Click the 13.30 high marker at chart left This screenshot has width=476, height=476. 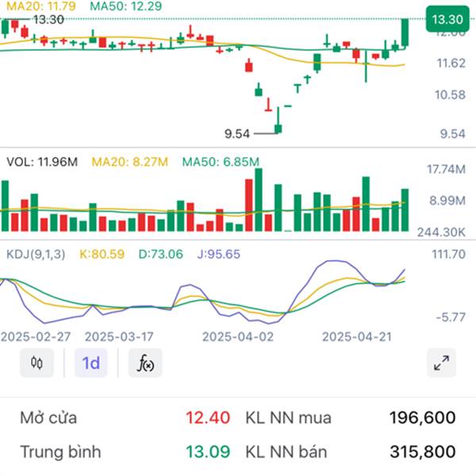click(x=48, y=20)
